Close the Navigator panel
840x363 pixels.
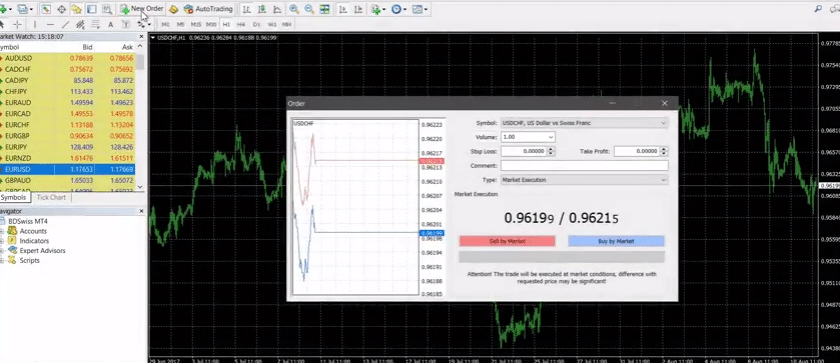tap(141, 211)
